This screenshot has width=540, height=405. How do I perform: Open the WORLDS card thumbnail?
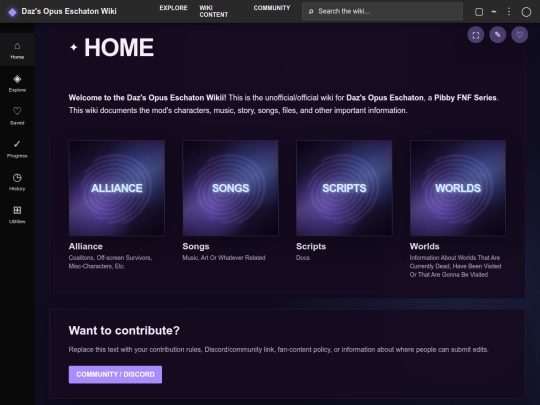tap(458, 188)
